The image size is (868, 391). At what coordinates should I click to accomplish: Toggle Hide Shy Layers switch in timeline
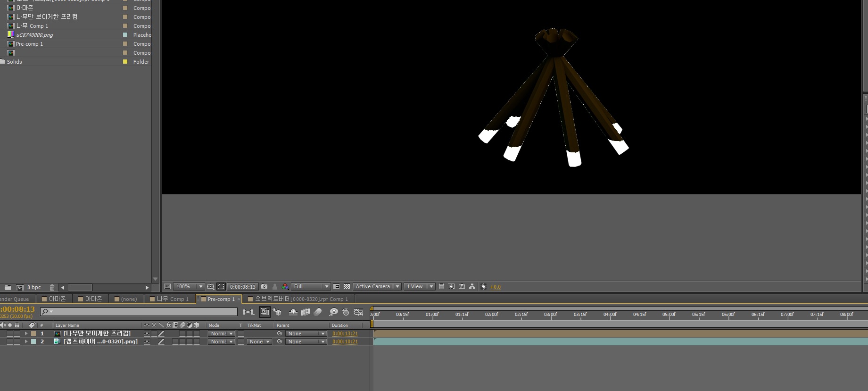(293, 312)
